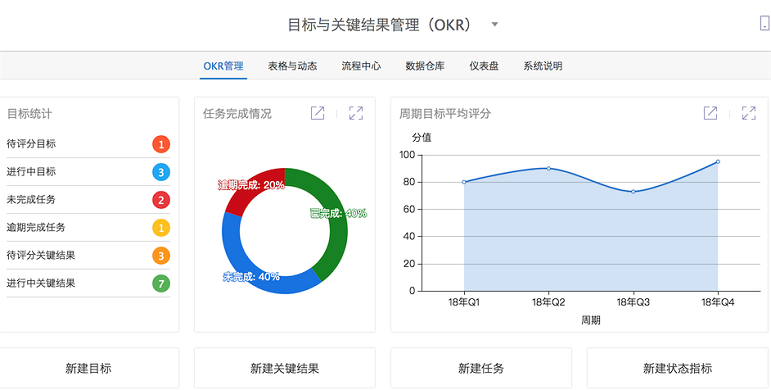
Task: Expand 周期目标平均评分 chart to fullscreen
Action: 749,113
